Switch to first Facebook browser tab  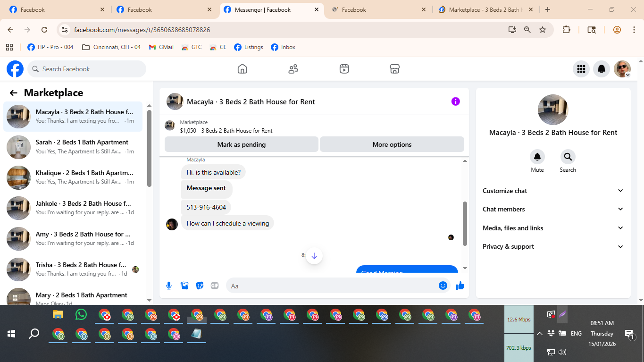point(57,9)
